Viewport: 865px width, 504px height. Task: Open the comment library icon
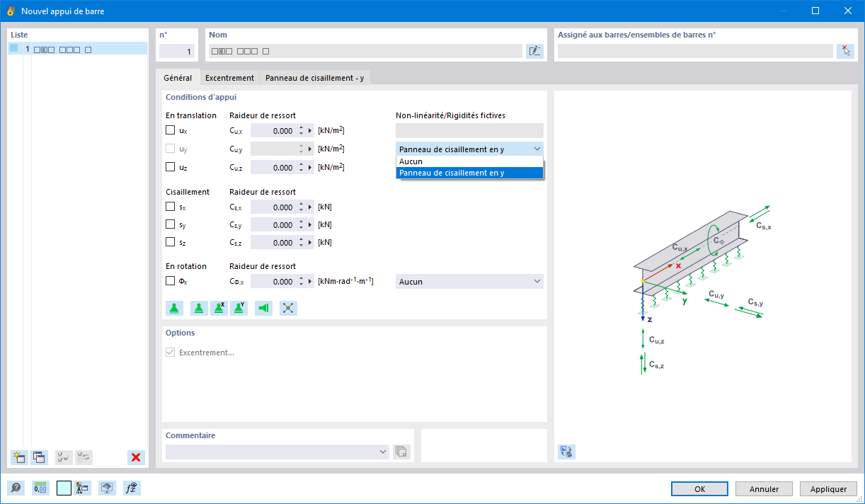click(401, 452)
